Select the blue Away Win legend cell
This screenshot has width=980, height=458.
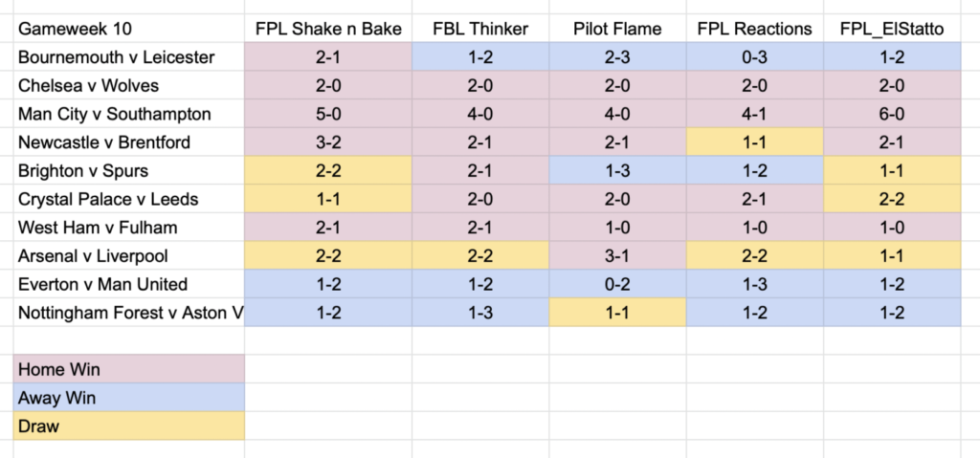coord(129,398)
